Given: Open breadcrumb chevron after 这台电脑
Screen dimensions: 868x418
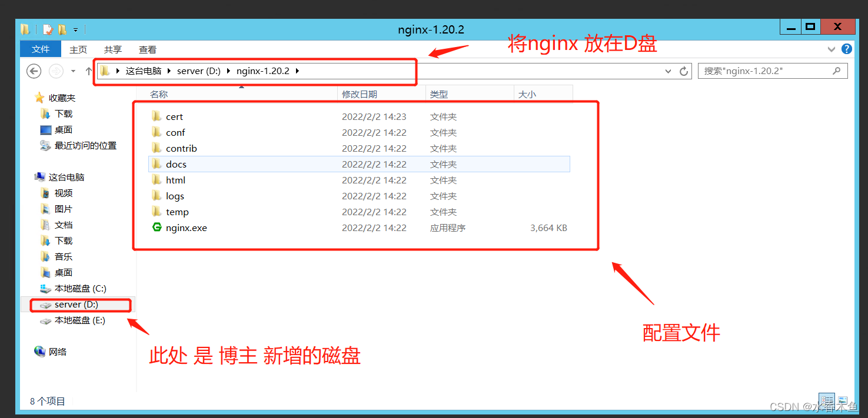Looking at the screenshot, I should [169, 71].
